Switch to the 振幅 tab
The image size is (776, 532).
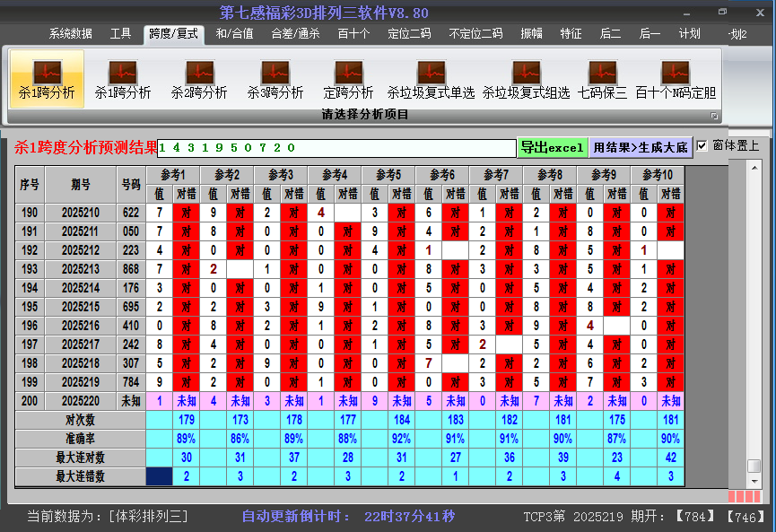click(531, 34)
